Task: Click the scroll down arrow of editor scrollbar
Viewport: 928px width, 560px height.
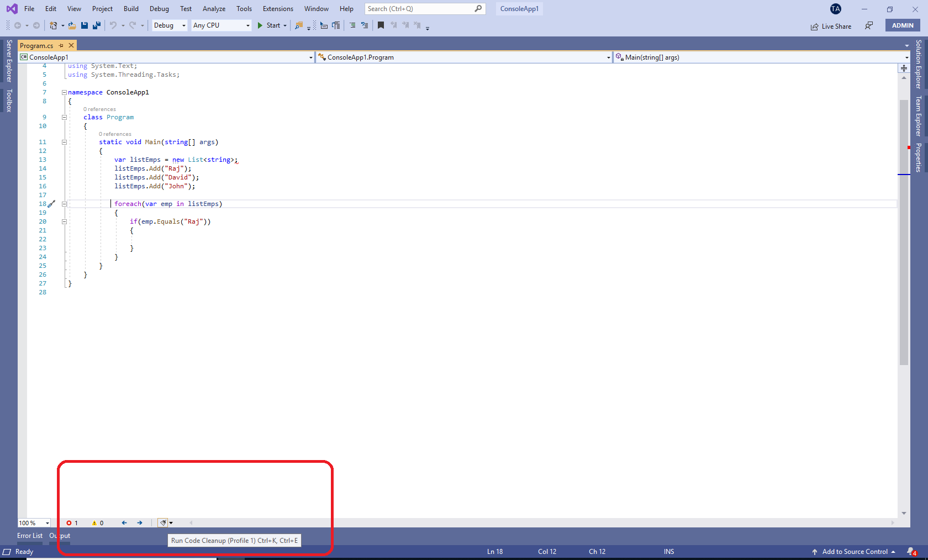Action: [x=904, y=513]
